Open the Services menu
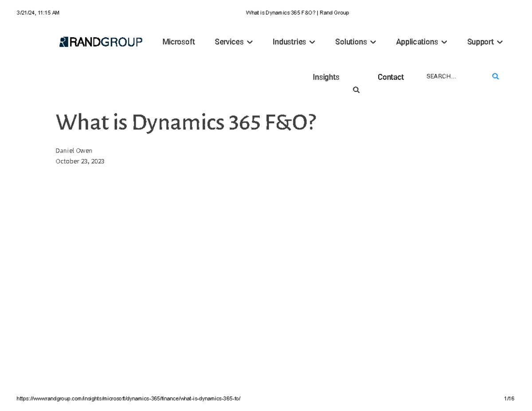 click(229, 42)
